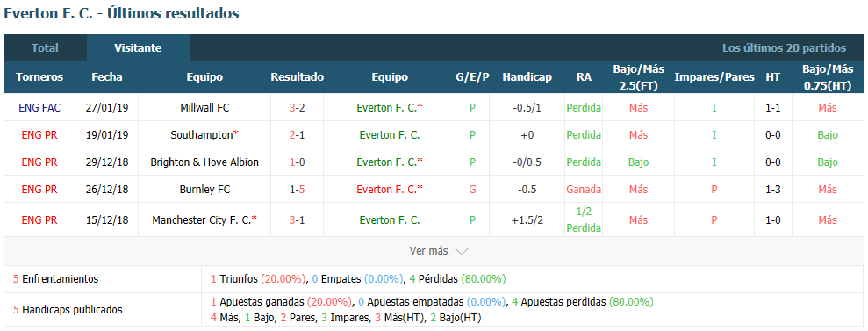Open Los últimos 20 partidos dropdown
Viewport: 868px width, 331px height.
pyautogui.click(x=784, y=48)
